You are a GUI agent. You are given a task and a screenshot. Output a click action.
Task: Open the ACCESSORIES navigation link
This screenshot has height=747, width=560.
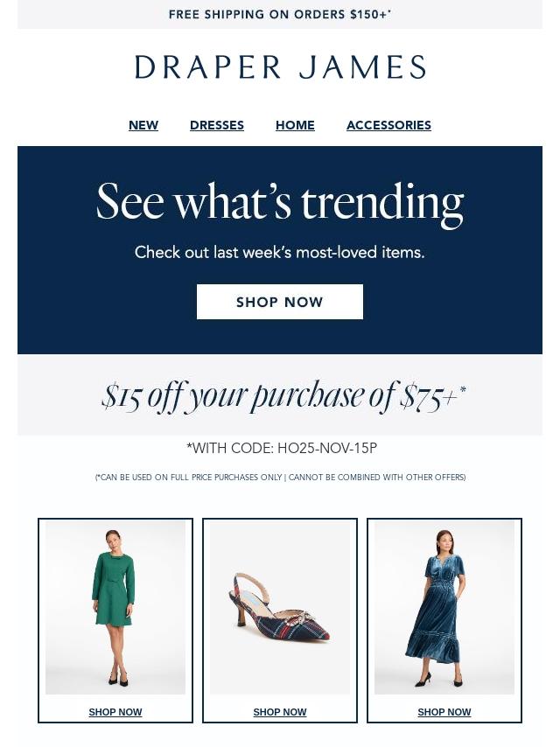(x=388, y=125)
